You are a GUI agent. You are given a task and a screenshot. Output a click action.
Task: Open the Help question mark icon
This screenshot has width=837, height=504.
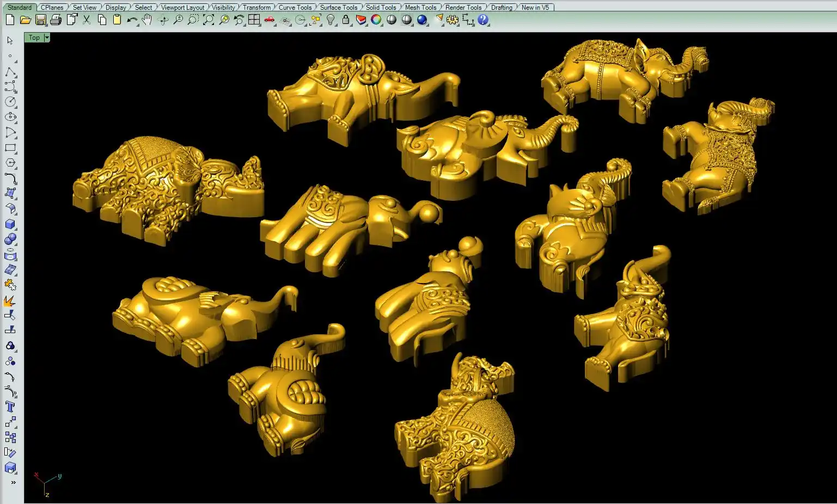[483, 20]
